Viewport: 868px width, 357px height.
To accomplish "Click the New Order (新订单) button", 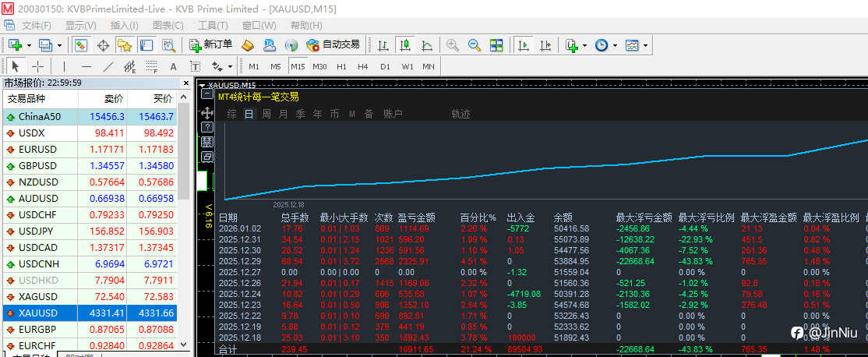I will click(211, 45).
